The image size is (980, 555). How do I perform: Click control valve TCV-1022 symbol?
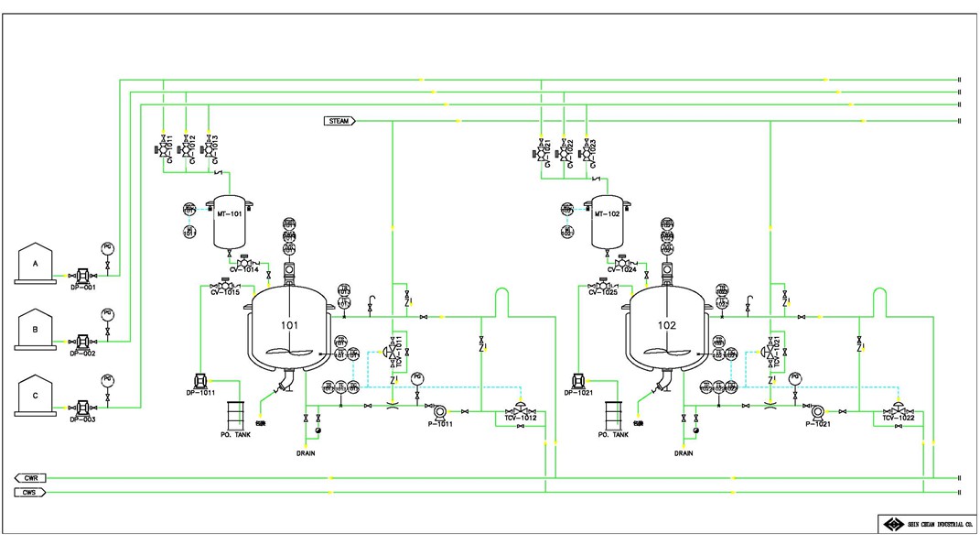pyautogui.click(x=899, y=410)
